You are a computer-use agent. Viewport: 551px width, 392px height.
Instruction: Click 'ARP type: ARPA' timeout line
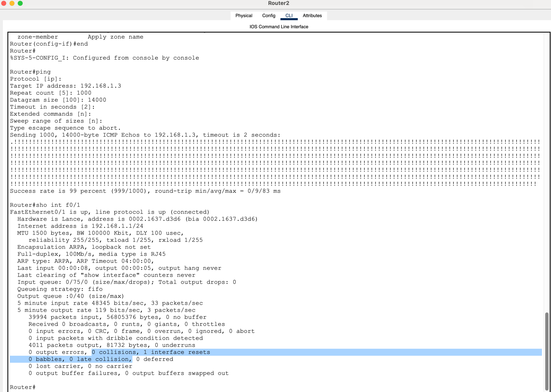86,261
